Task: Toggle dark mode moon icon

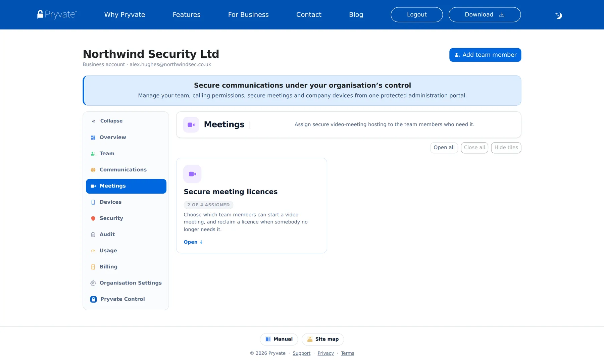Action: click(559, 15)
